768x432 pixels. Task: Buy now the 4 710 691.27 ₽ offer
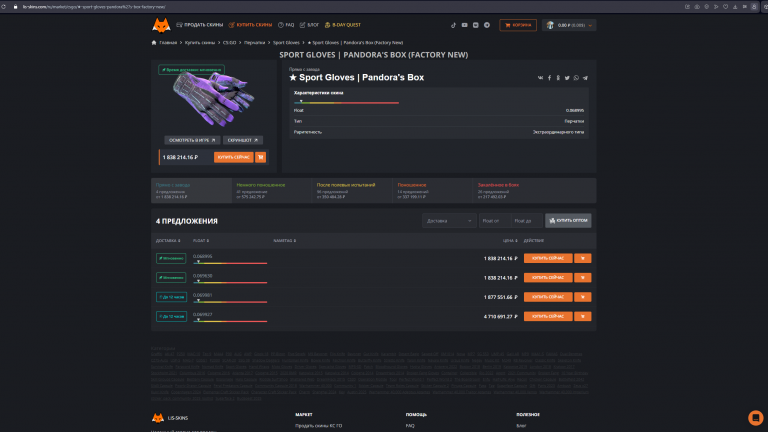(548, 316)
